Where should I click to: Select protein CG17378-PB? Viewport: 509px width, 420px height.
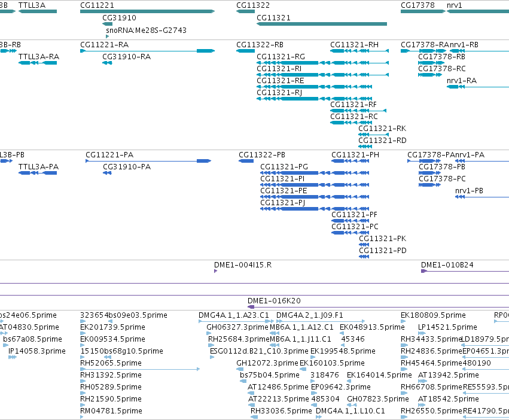pos(442,167)
